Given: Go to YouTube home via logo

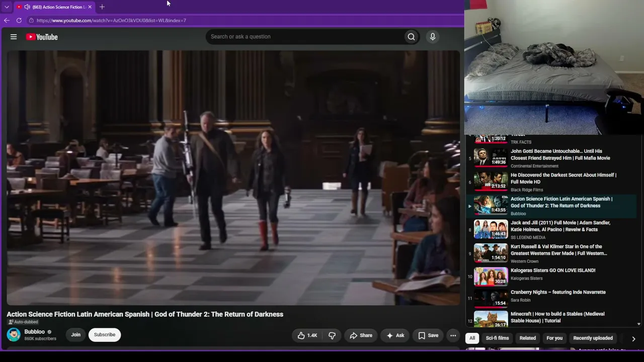Looking at the screenshot, I should [42, 37].
